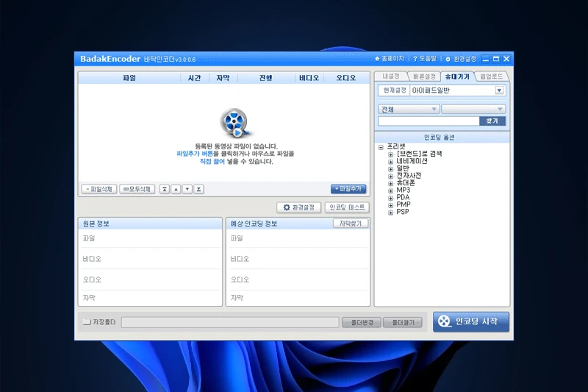Screen dimensions: 588x392
Task: Click the 폴더변경 button
Action: (361, 322)
